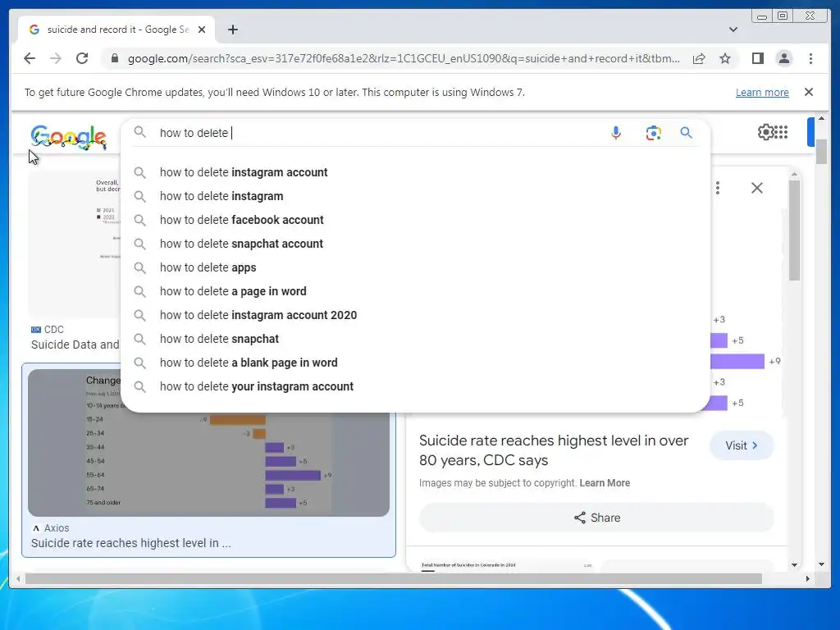The width and height of the screenshot is (840, 630).
Task: Click the horizontal scroll right arrow
Action: pos(808,578)
